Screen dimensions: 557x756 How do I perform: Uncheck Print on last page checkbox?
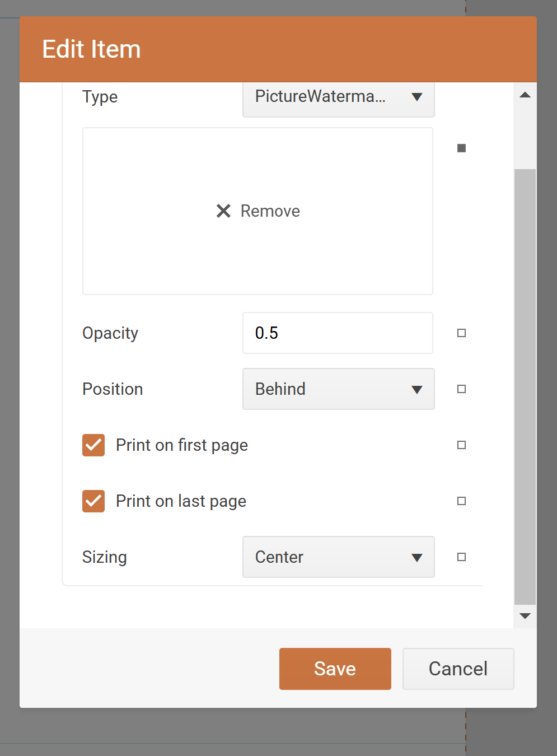[x=93, y=501]
